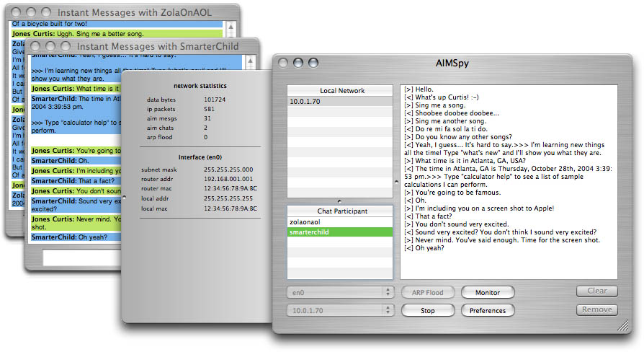The width and height of the screenshot is (644, 352).
Task: Select zolaonaol chat participant
Action: tap(340, 222)
